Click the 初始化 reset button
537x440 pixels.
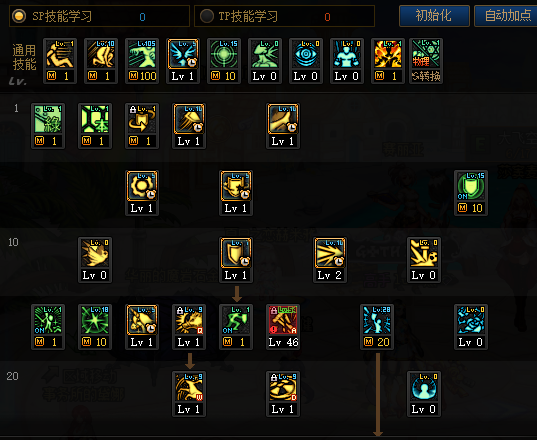coord(434,16)
